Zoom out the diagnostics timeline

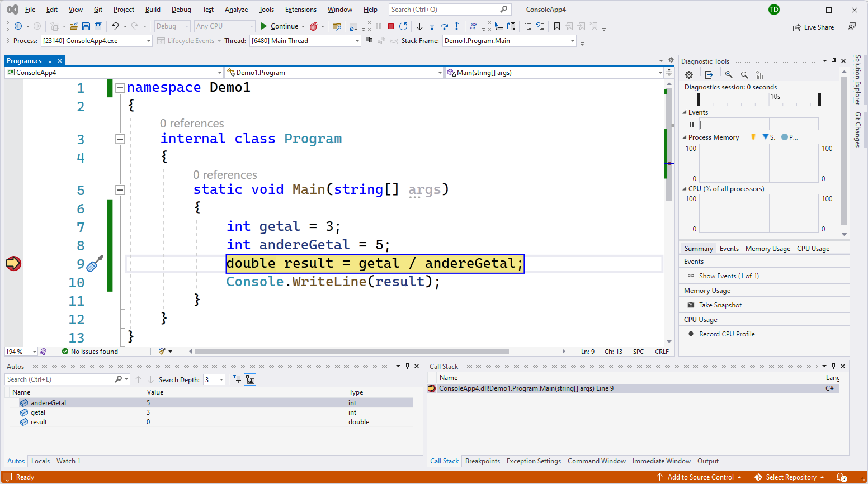tap(744, 75)
